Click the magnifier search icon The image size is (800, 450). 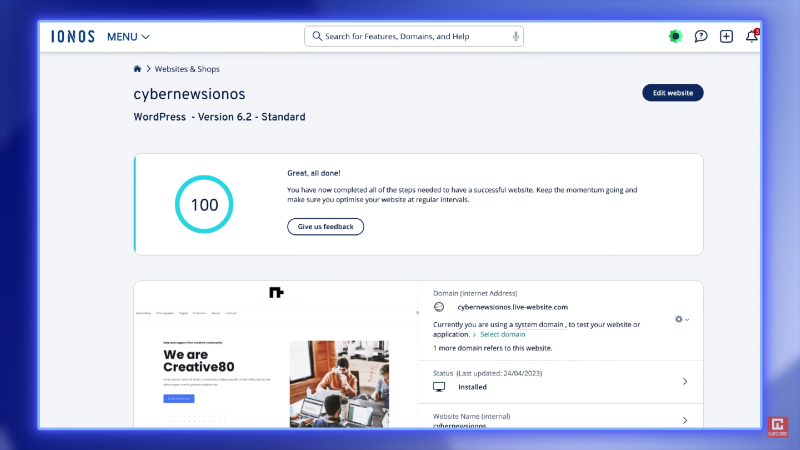[x=317, y=36]
